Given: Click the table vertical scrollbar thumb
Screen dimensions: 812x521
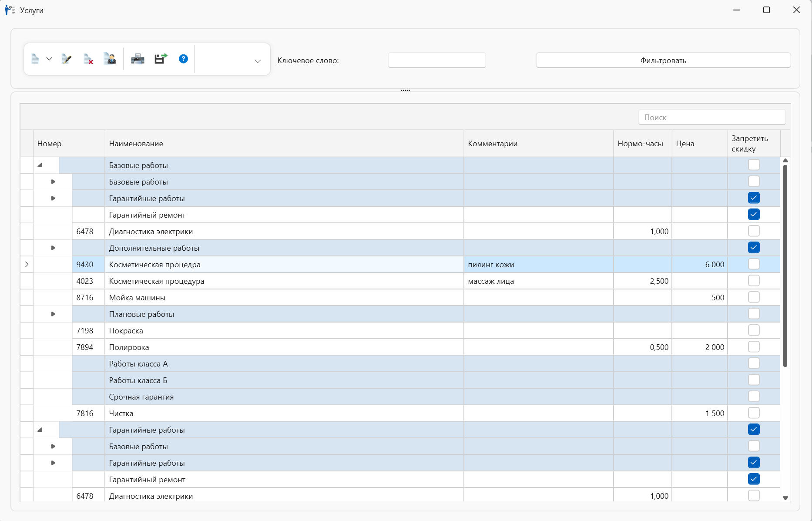Looking at the screenshot, I should 785,266.
